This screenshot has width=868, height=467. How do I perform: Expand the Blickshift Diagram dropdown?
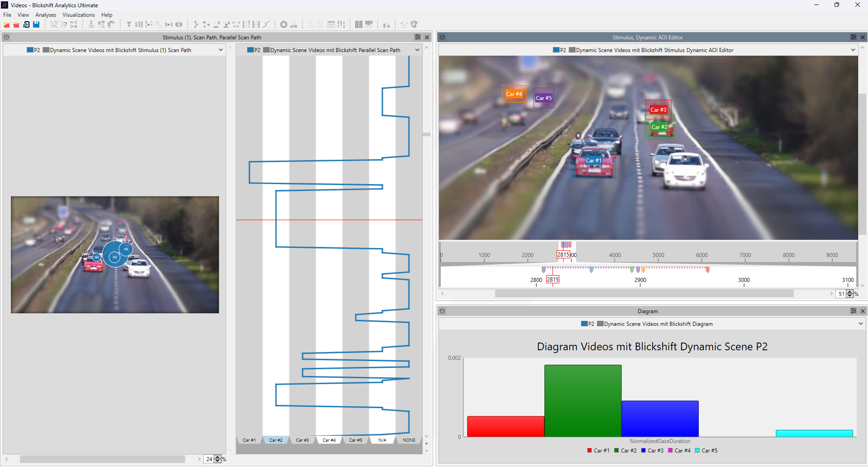point(860,324)
